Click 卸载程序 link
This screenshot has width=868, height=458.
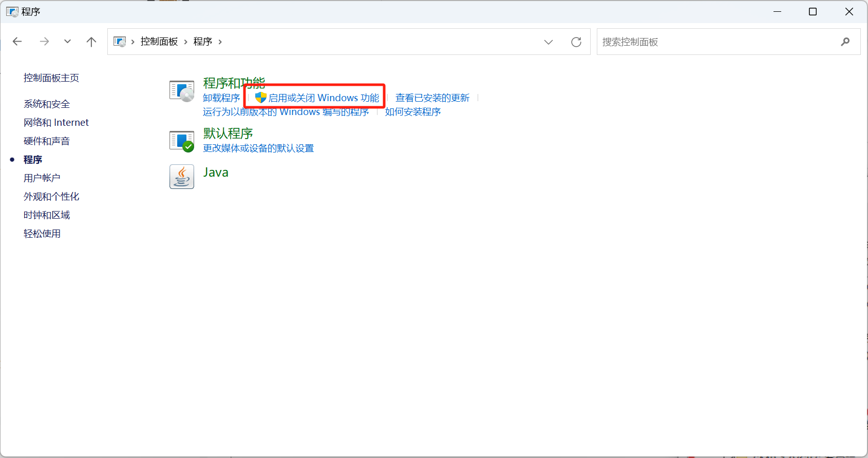[x=221, y=98]
